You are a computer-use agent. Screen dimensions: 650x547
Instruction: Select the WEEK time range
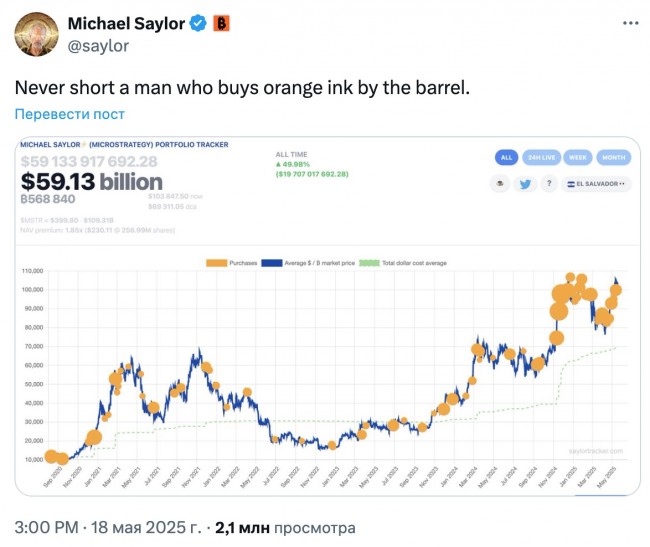(577, 157)
